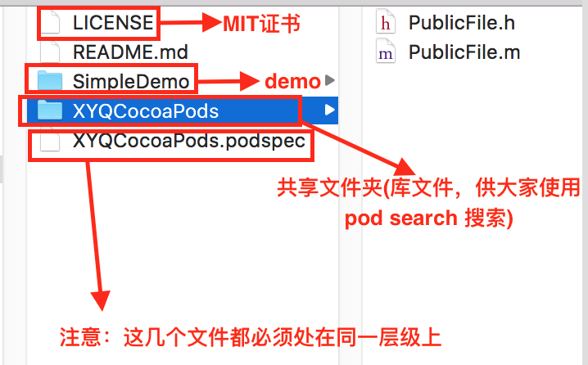Select the README.md file icon
This screenshot has width=588, height=365.
pos(50,52)
